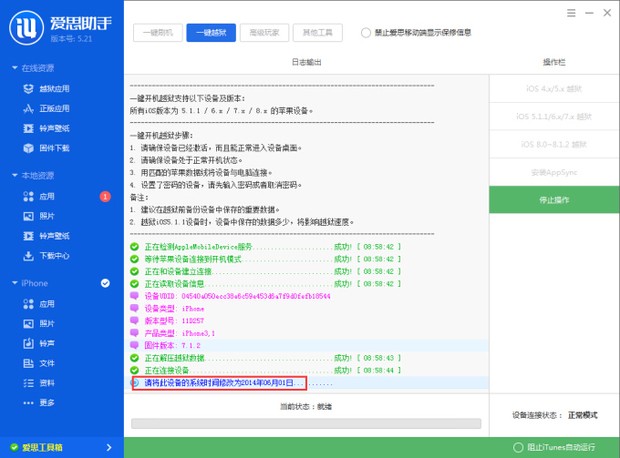Click the iOS 4.x/5.x 越狱 button
Image resolution: width=620 pixels, height=458 pixels.
(x=554, y=89)
